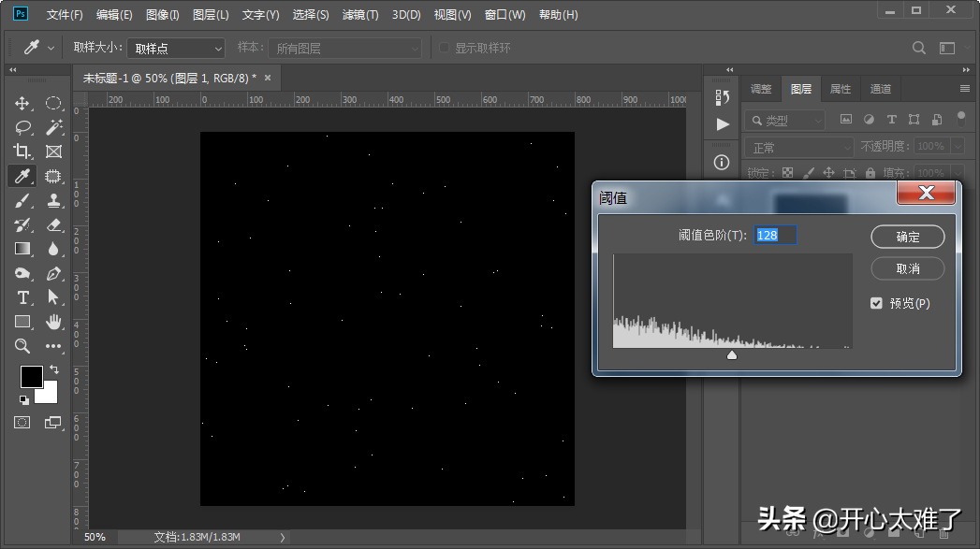Toggle the pixel layer filter
The width and height of the screenshot is (980, 549).
point(845,120)
